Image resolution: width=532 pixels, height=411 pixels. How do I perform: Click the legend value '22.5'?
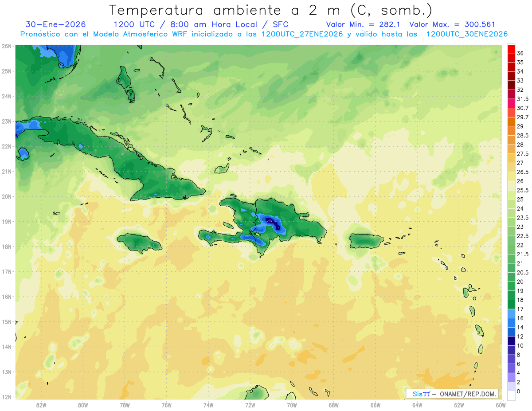[x=523, y=236]
